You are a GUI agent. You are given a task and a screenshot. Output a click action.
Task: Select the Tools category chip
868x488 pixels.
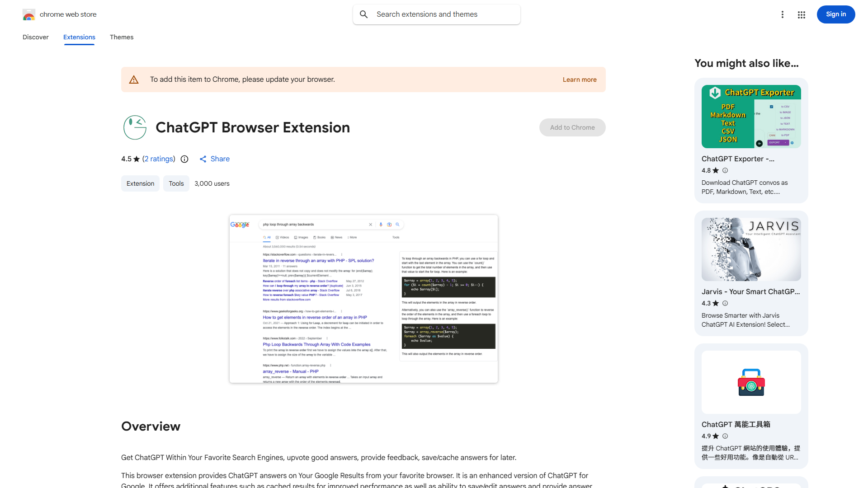(176, 183)
